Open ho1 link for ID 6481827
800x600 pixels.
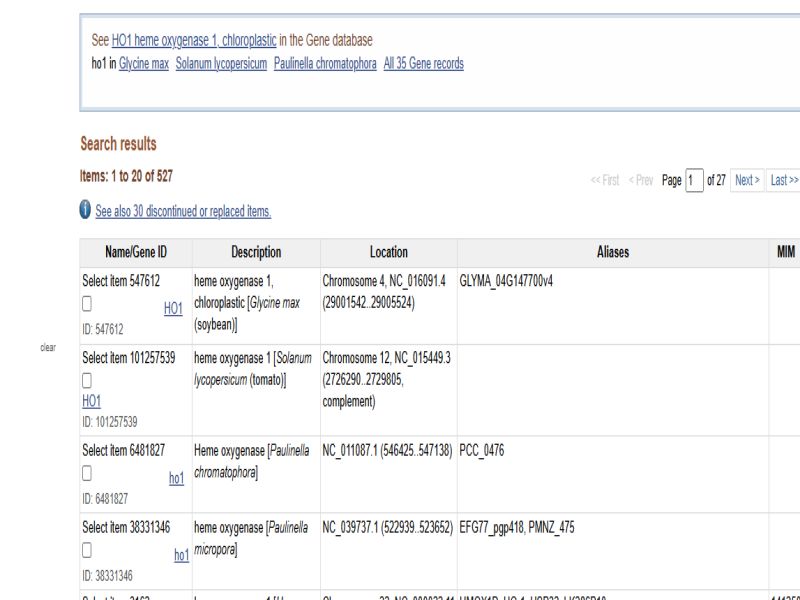tap(176, 479)
